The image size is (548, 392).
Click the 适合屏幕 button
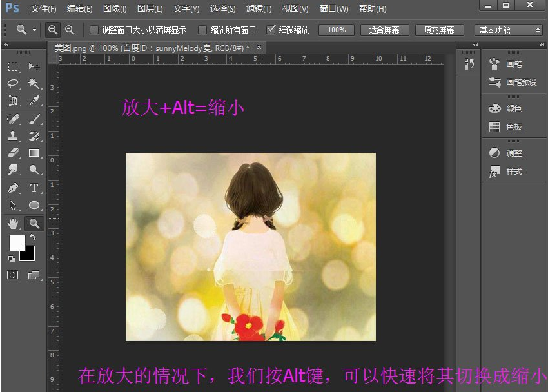[384, 30]
